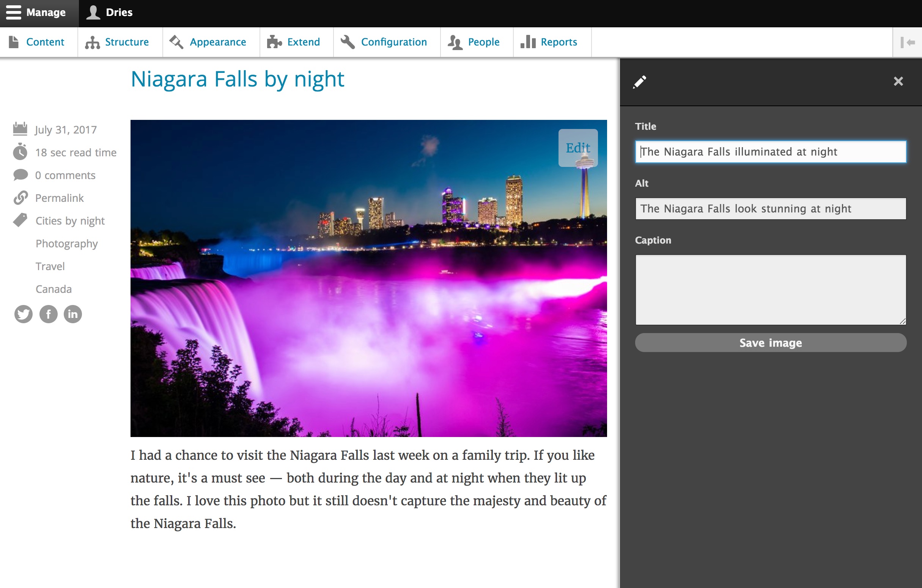Share the post via the Twitter icon
The height and width of the screenshot is (588, 922).
(x=23, y=314)
